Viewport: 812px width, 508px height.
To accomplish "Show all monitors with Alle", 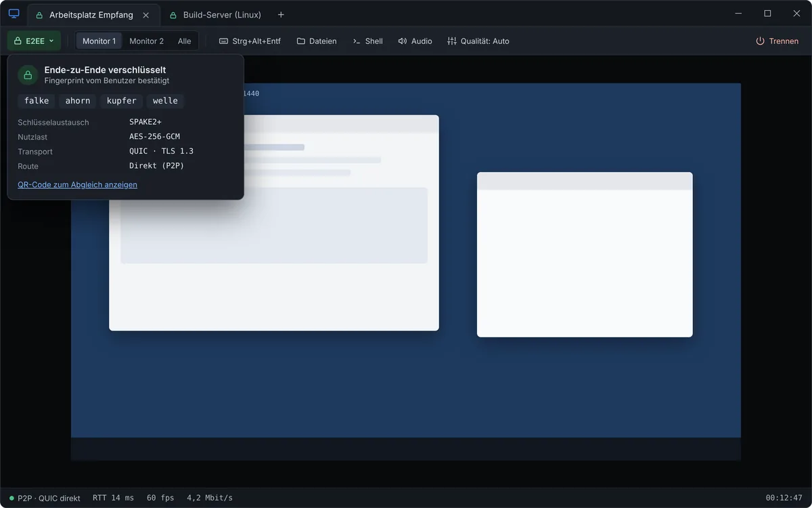I will [184, 41].
